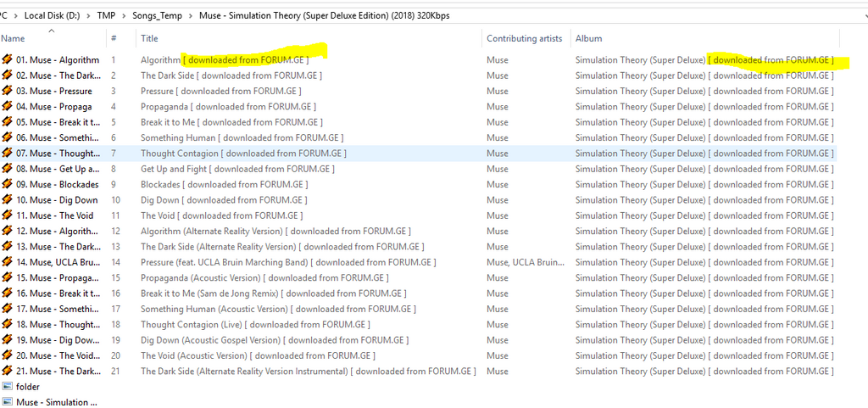This screenshot has height=408, width=868.
Task: Click title The Void (Acoustic Version)
Action: (x=258, y=355)
